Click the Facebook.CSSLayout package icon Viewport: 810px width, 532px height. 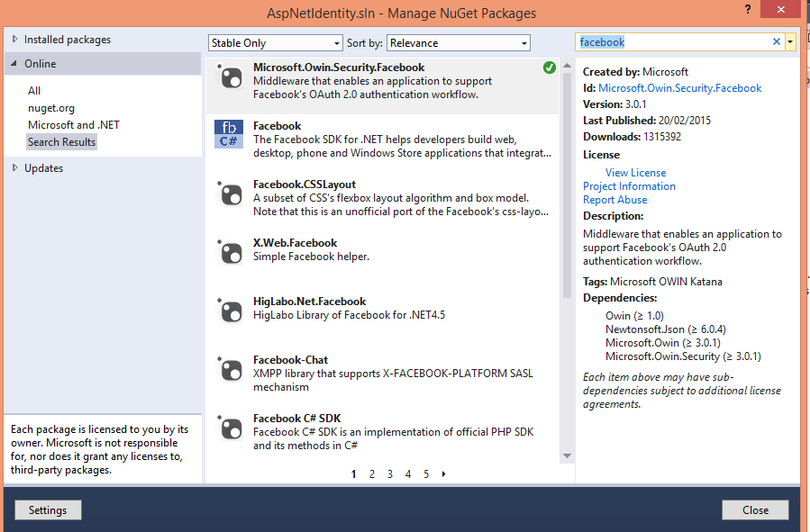(x=230, y=194)
